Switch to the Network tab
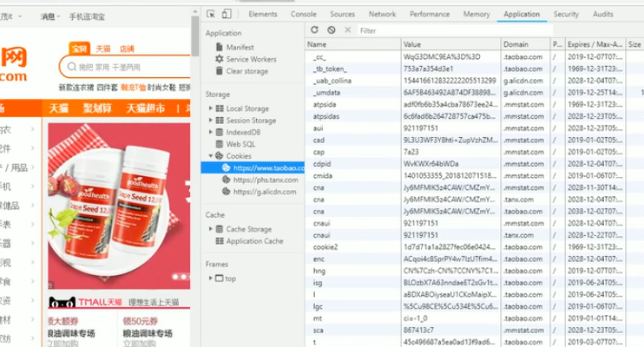 pos(382,14)
